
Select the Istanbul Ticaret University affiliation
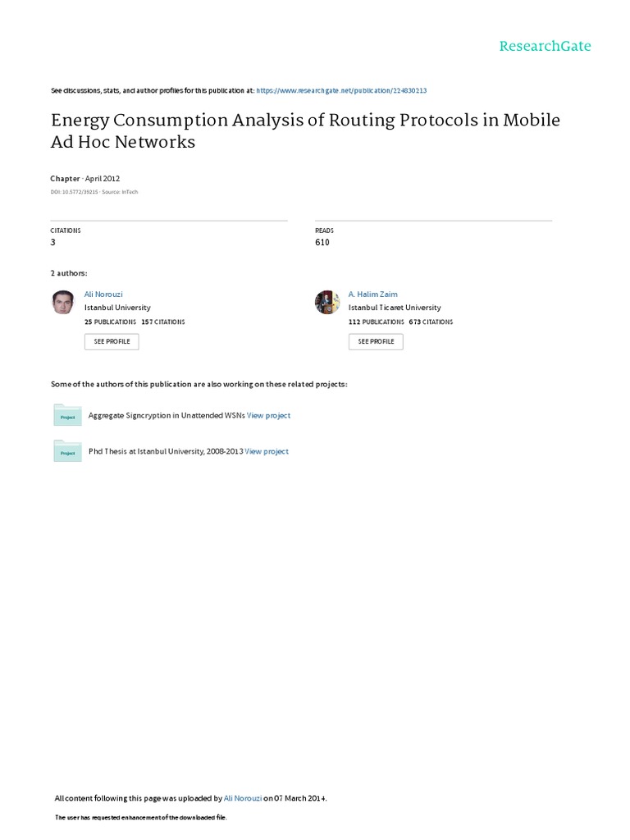pyautogui.click(x=395, y=308)
